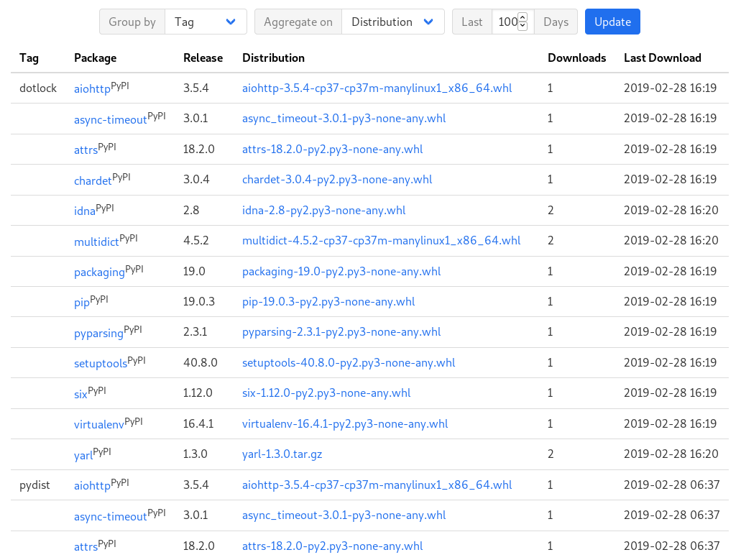Image resolution: width=741 pixels, height=560 pixels.
Task: Open attrs-18.2.0 wheel link dated 16:19
Action: [333, 150]
